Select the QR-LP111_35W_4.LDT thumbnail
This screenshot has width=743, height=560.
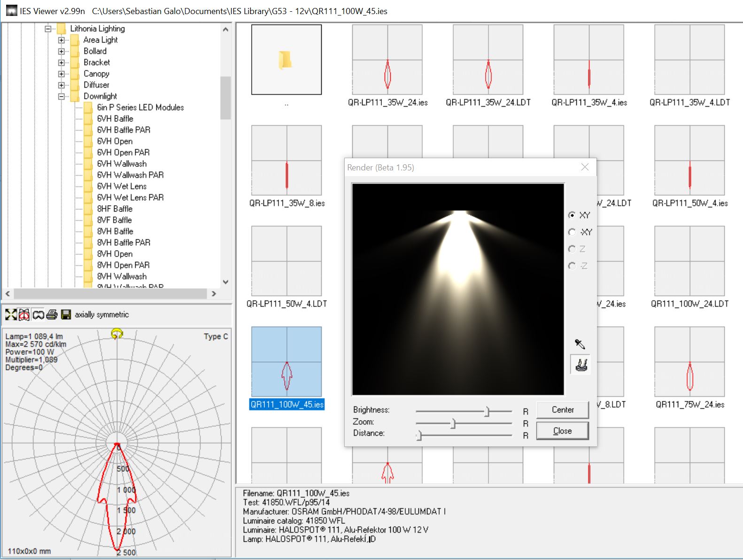689,60
